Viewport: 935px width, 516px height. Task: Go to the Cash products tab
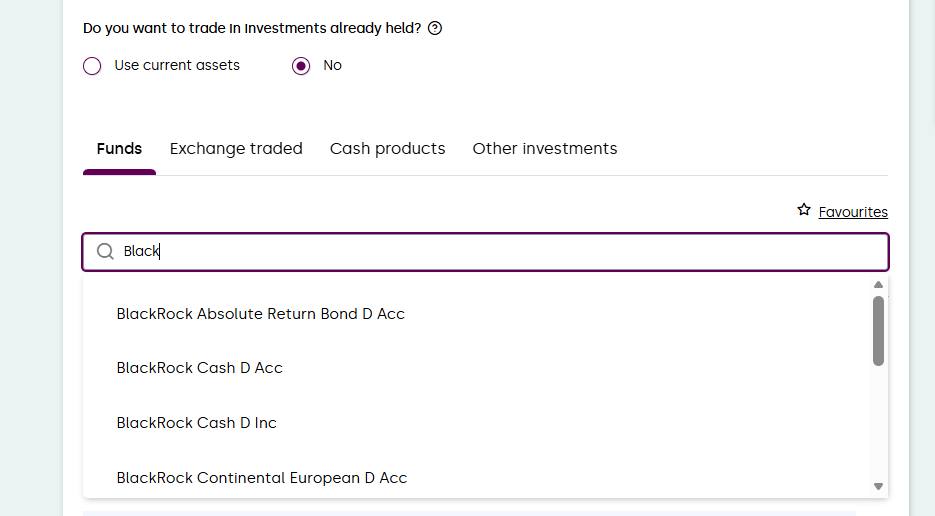click(387, 149)
